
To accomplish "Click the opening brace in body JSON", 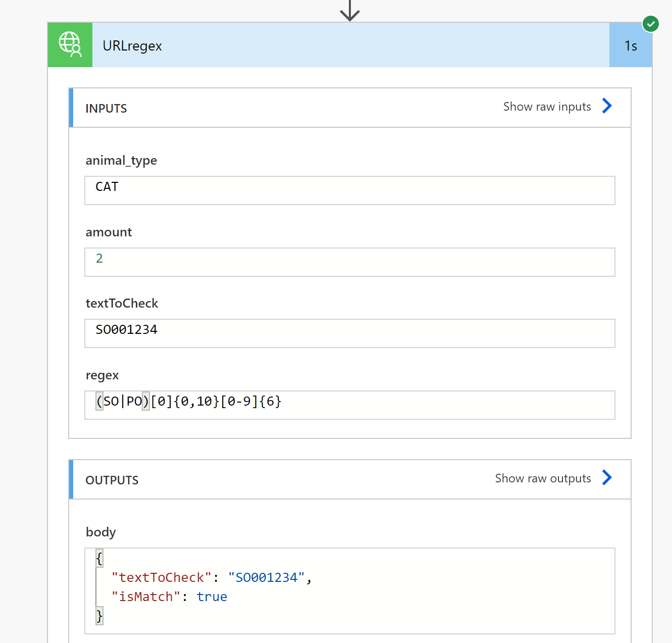I will coord(99,559).
